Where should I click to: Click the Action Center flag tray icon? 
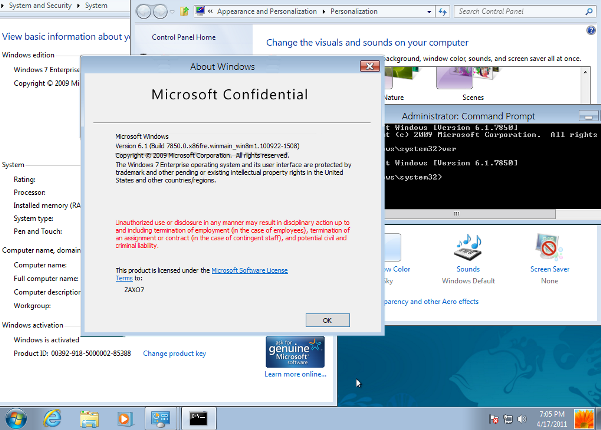pos(494,419)
